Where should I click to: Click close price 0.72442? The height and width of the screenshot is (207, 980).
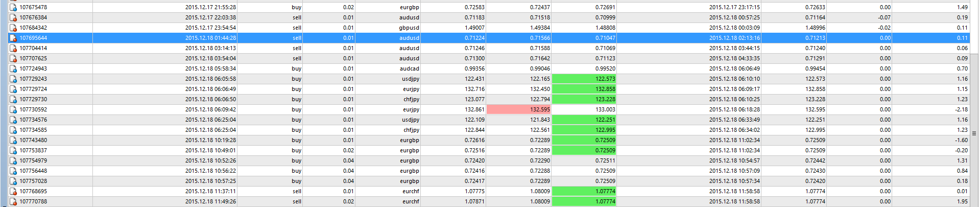pos(815,160)
